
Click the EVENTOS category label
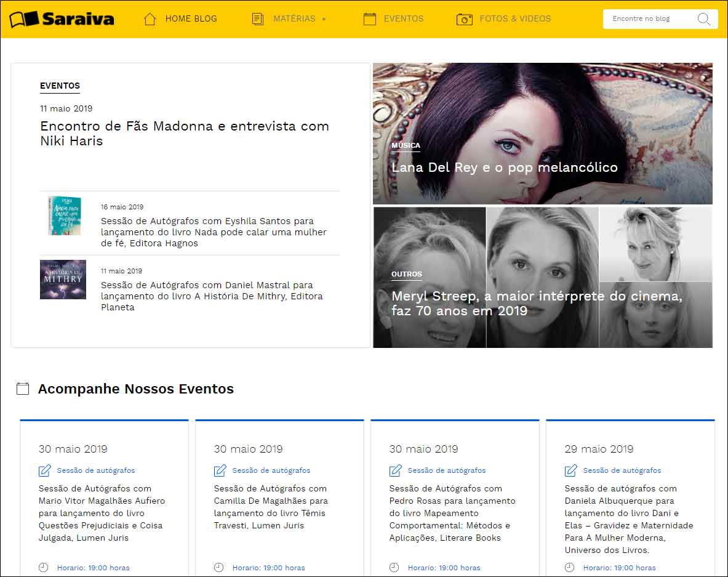[x=60, y=86]
